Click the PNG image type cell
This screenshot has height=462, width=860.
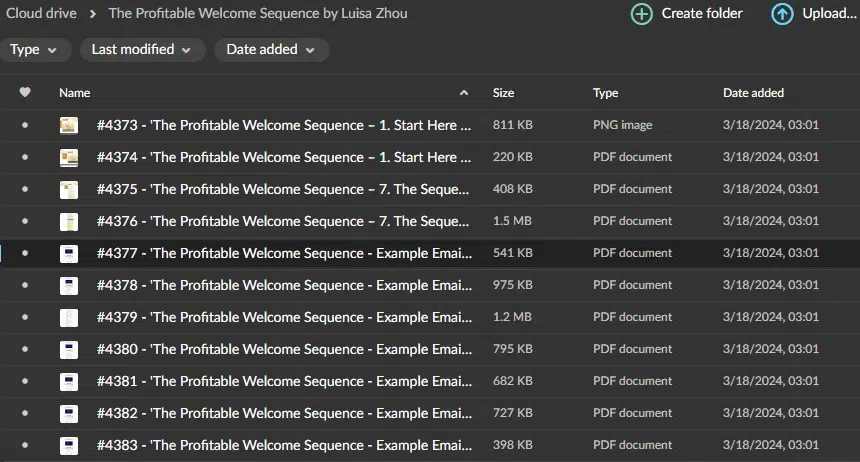click(623, 125)
